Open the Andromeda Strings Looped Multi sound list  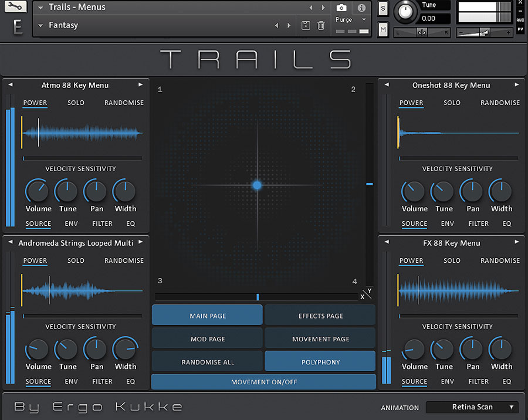pos(76,243)
